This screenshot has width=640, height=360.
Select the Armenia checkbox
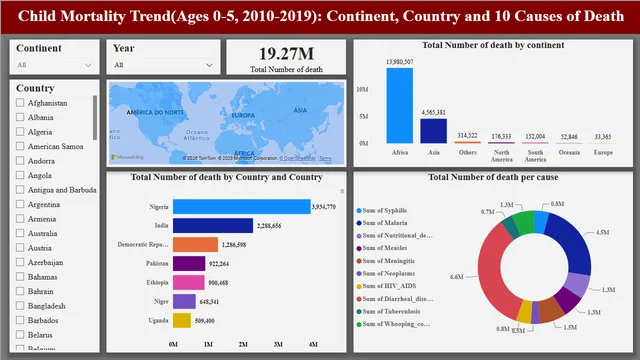tap(20, 218)
